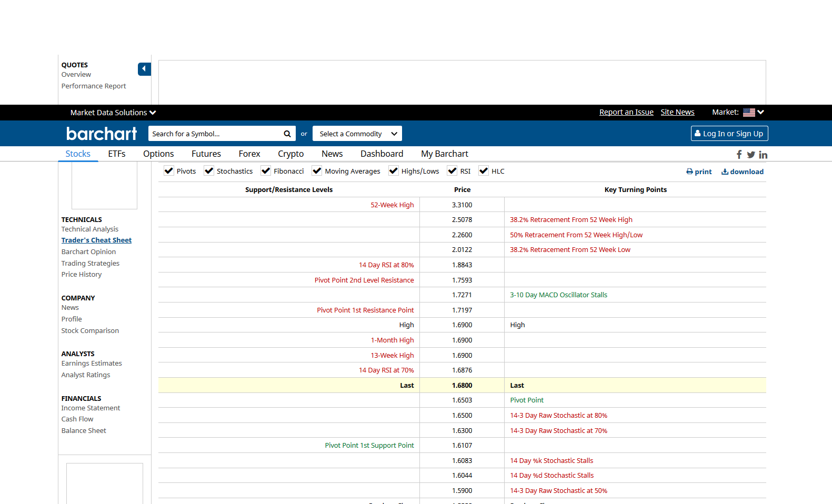Uncheck the Pivots checkbox
Viewport: 832px width, 504px height.
pos(169,171)
